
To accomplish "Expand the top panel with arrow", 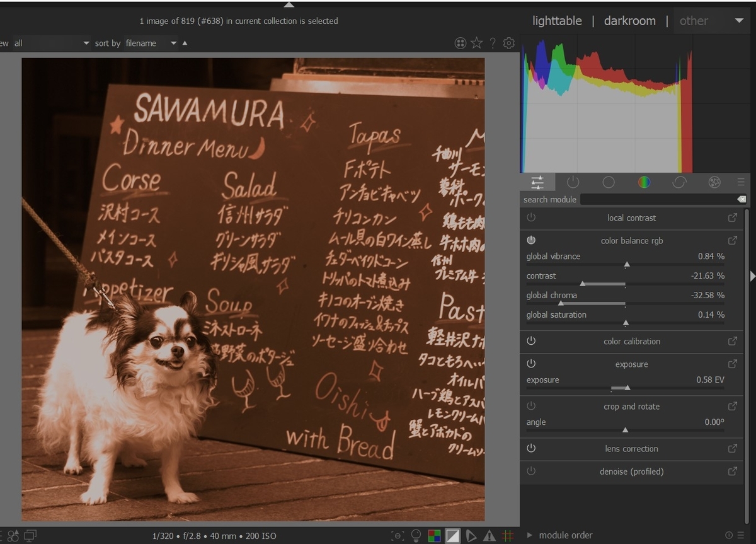I will [x=289, y=4].
